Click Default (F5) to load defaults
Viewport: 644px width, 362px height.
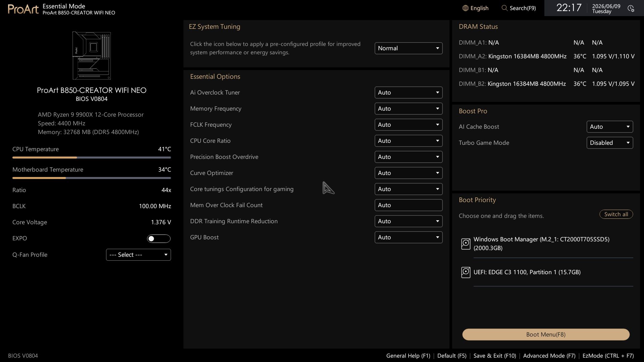pyautogui.click(x=452, y=356)
